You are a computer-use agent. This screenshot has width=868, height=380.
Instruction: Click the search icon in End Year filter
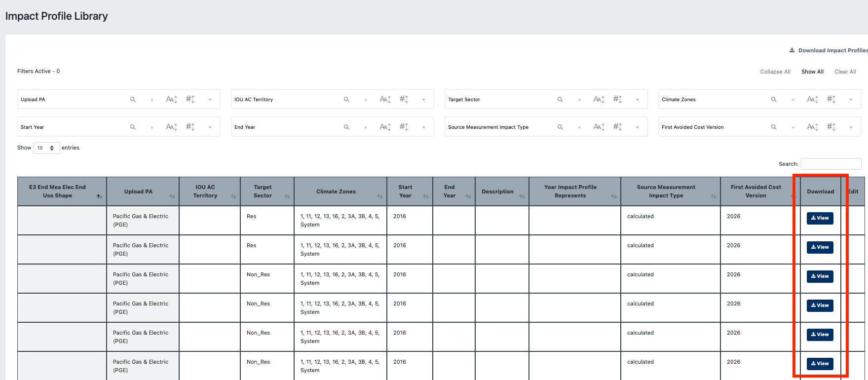(346, 127)
